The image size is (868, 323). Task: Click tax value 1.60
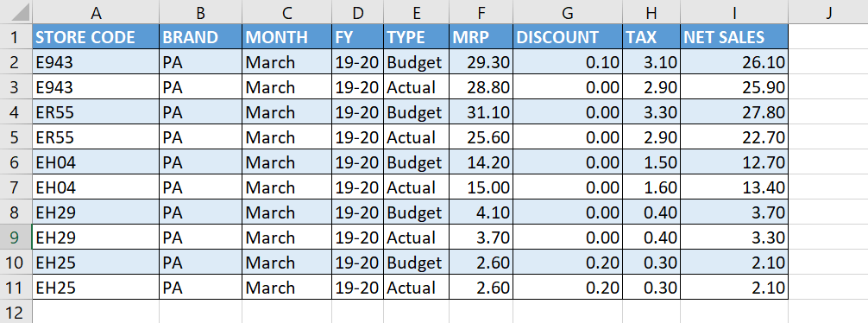click(651, 187)
